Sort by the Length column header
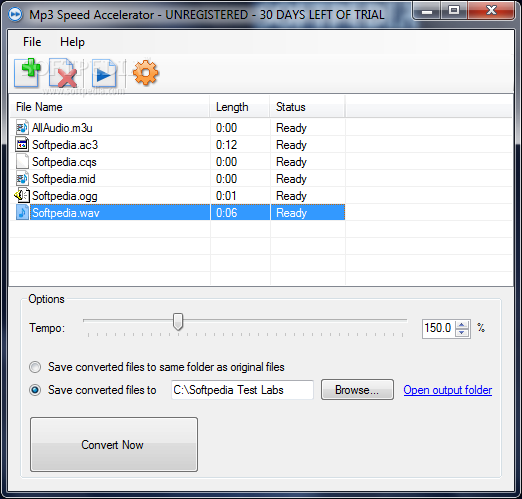 tap(240, 107)
